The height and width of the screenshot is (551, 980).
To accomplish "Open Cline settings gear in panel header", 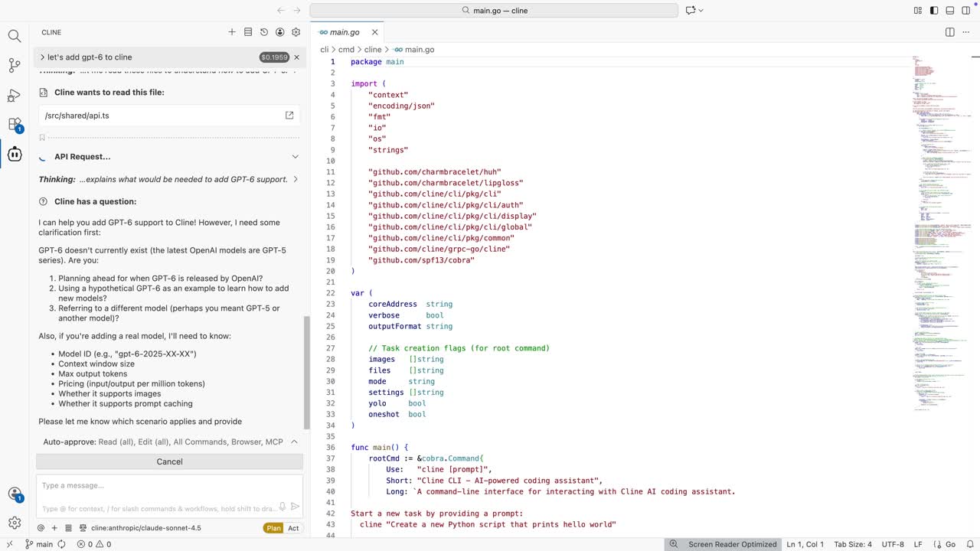I will (296, 32).
